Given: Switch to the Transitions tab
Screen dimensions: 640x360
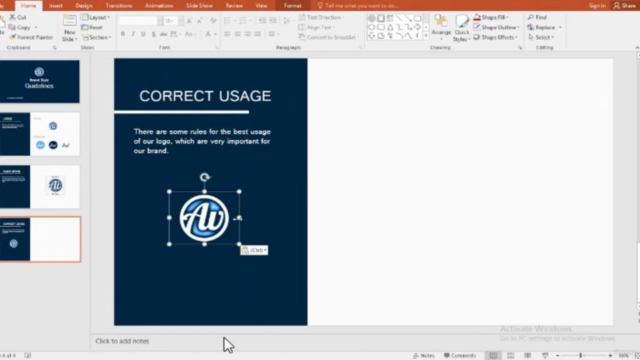Looking at the screenshot, I should (x=118, y=6).
